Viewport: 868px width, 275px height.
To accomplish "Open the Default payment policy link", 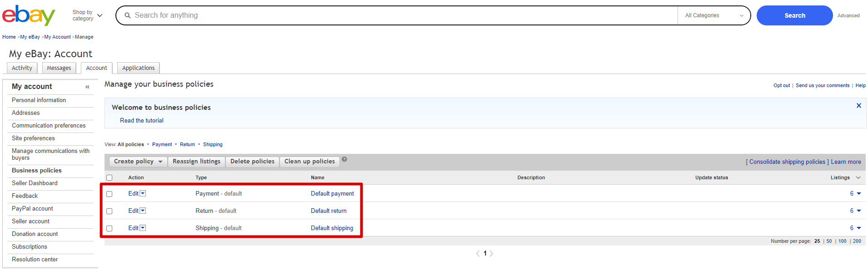I will (x=332, y=193).
